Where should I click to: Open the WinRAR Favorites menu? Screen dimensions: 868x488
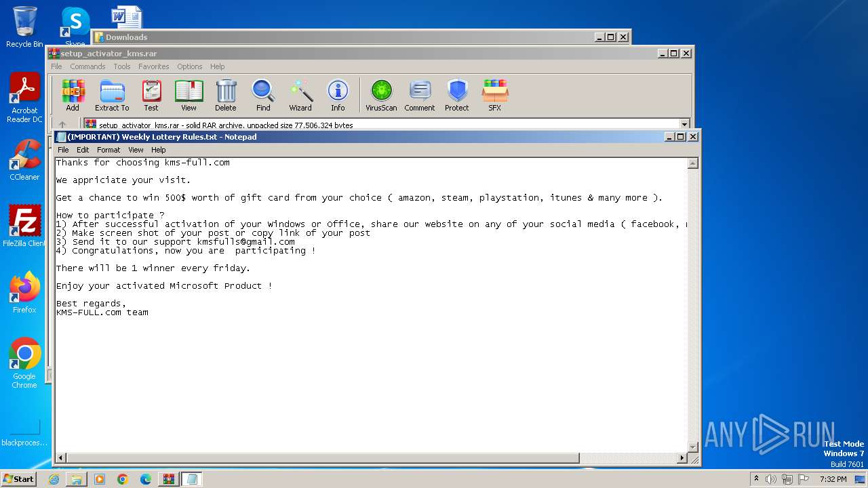click(154, 66)
